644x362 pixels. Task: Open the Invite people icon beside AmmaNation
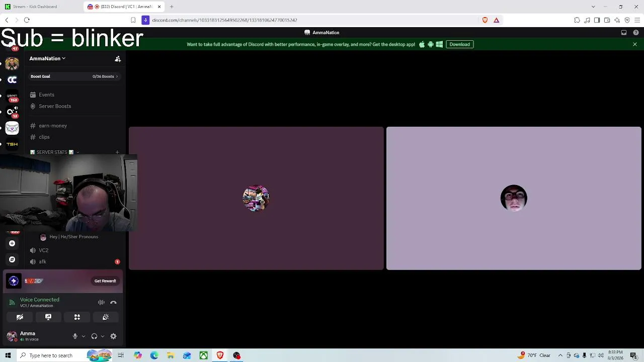tap(118, 59)
